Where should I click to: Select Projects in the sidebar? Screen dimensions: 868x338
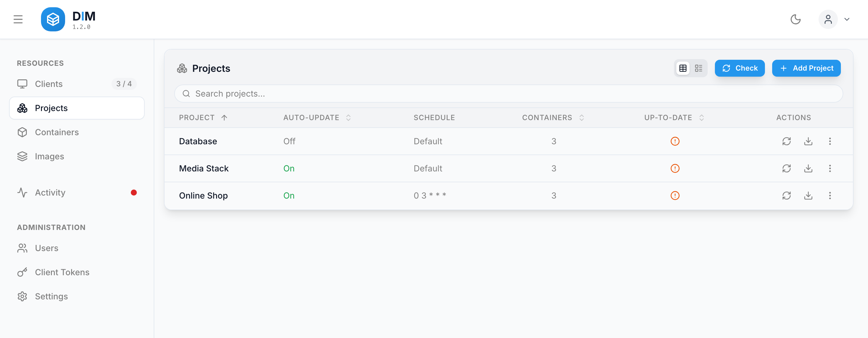click(x=77, y=108)
